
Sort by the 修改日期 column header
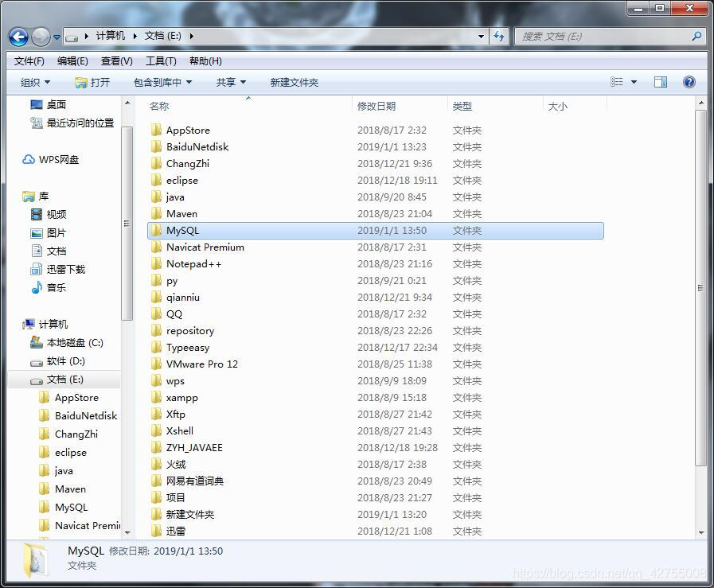377,107
